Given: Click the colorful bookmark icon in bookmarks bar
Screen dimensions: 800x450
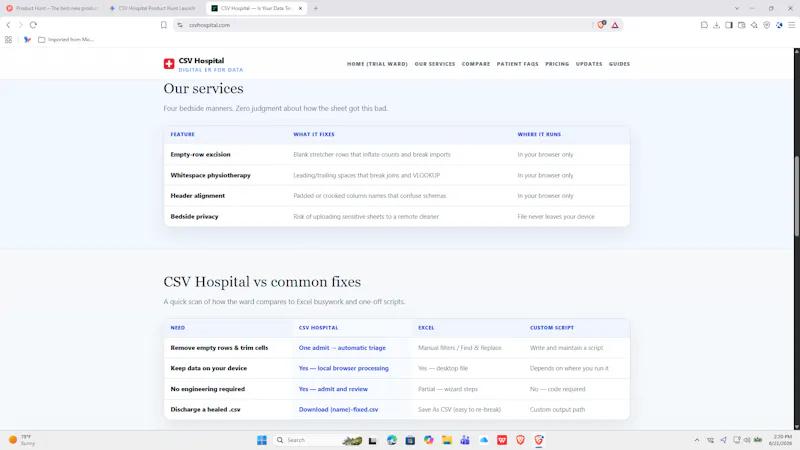Looking at the screenshot, I should point(27,39).
